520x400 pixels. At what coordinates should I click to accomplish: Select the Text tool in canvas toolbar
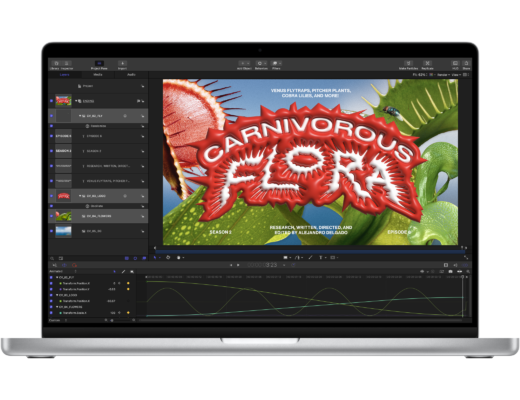coord(322,258)
